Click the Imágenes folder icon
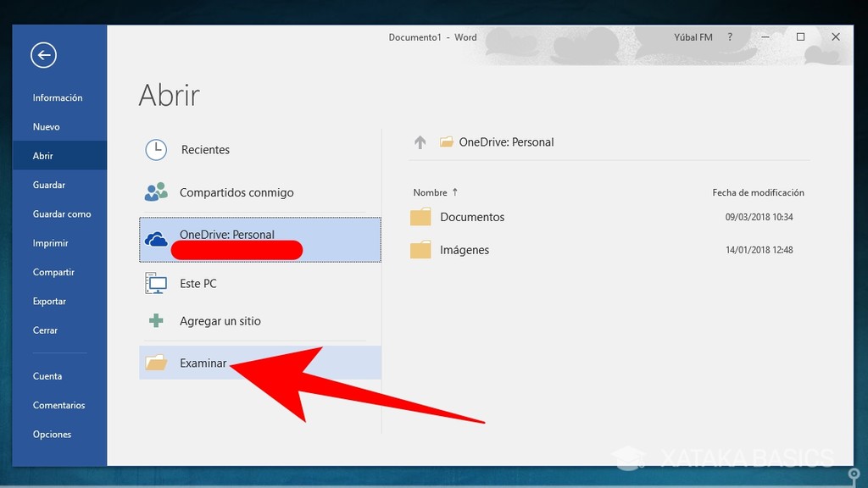This screenshot has height=488, width=868. [x=420, y=250]
